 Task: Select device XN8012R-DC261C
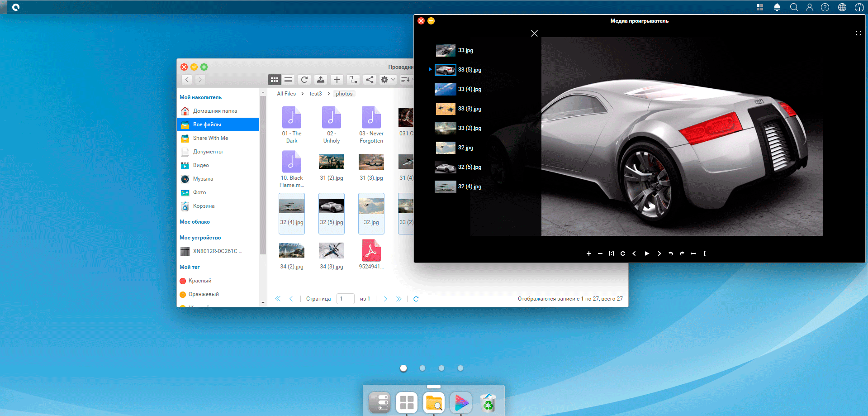[x=218, y=251]
